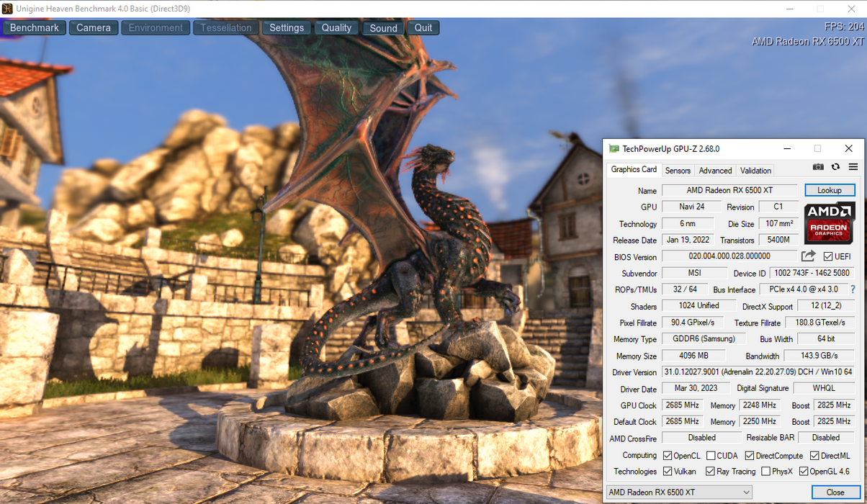Start the Benchmark in Heaven
Image resolution: width=867 pixels, height=504 pixels.
(x=35, y=28)
